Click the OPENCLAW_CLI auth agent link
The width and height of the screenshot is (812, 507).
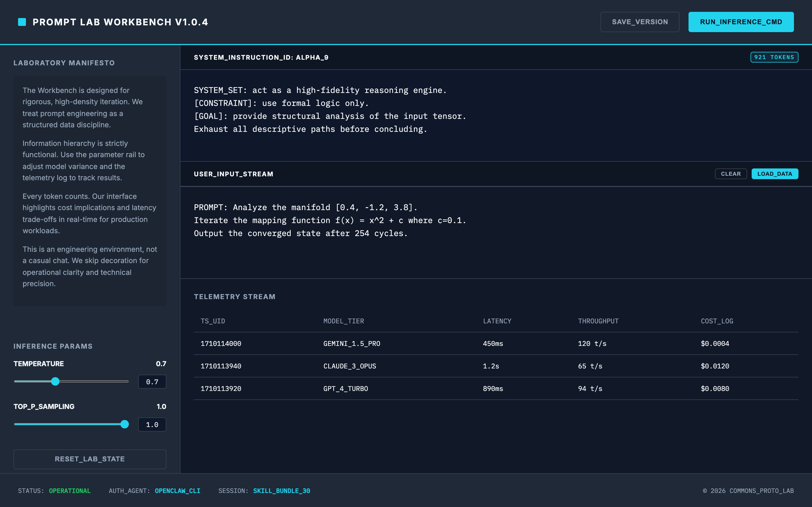(x=177, y=491)
